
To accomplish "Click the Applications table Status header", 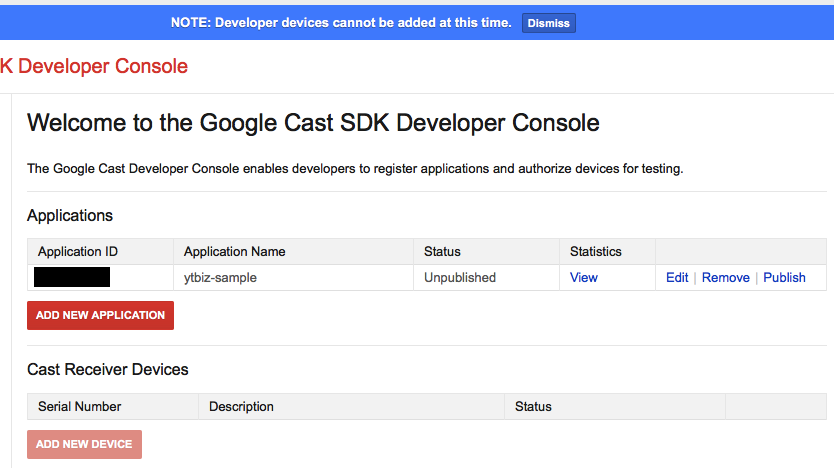I will [x=486, y=252].
